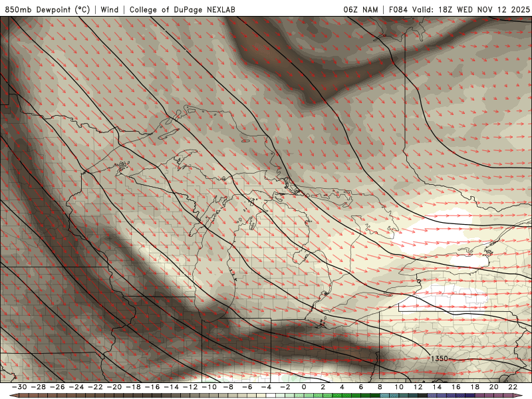This screenshot has width=532, height=399.
Task: Click the -8 label on the color scale
Action: 228,387
